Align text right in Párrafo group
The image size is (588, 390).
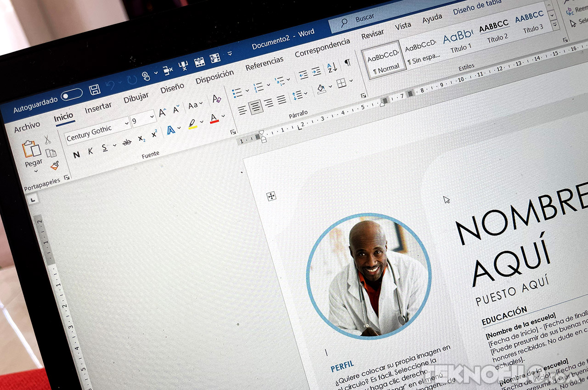pos(269,103)
